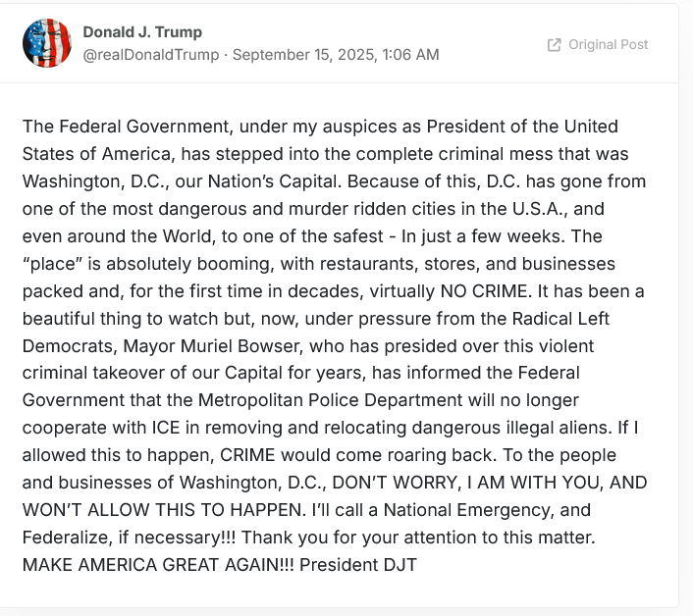
Task: Click WON'T ALLOW THIS TO HAPPEN text
Action: click(164, 510)
